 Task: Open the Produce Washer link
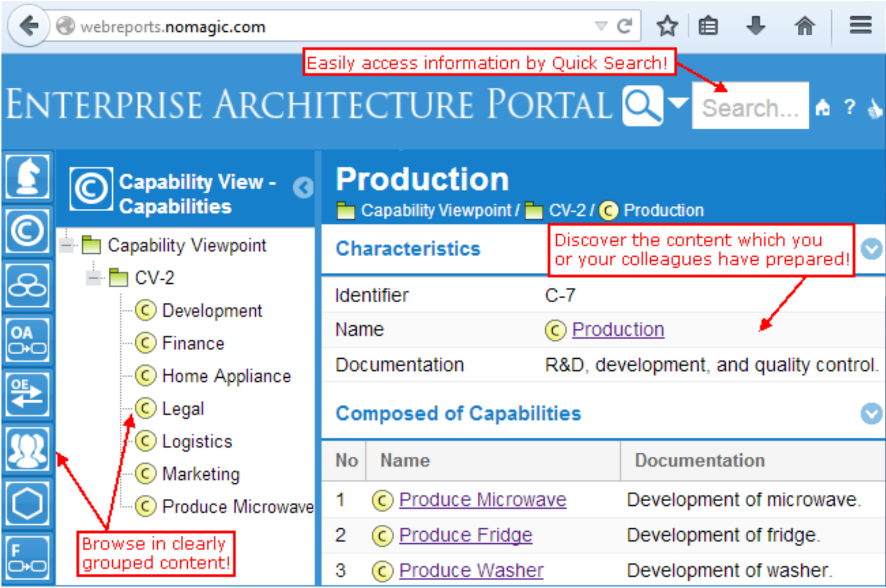pos(471,571)
